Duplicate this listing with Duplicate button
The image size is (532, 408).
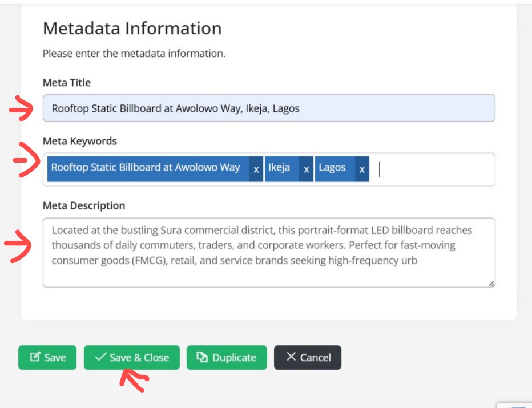pos(227,357)
